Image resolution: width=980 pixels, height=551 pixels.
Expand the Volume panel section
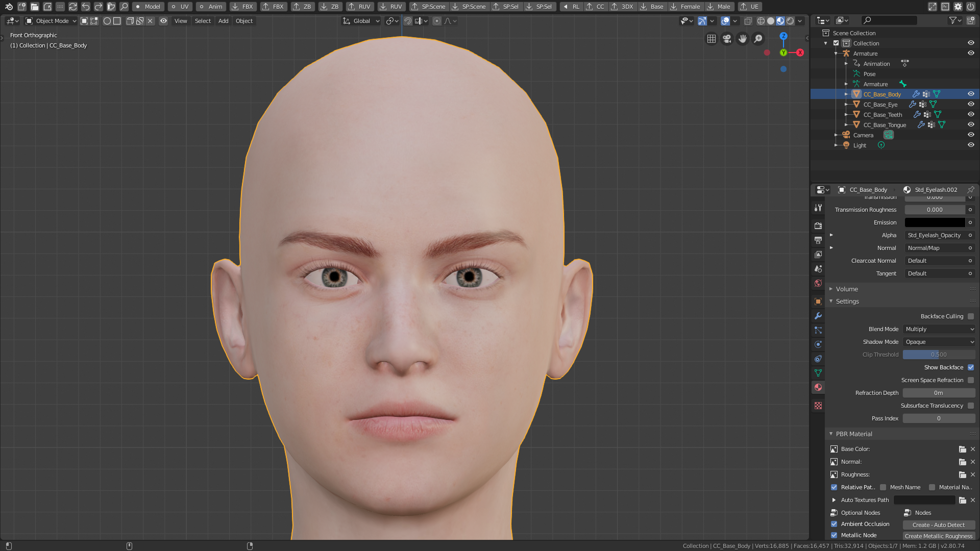[x=847, y=289]
